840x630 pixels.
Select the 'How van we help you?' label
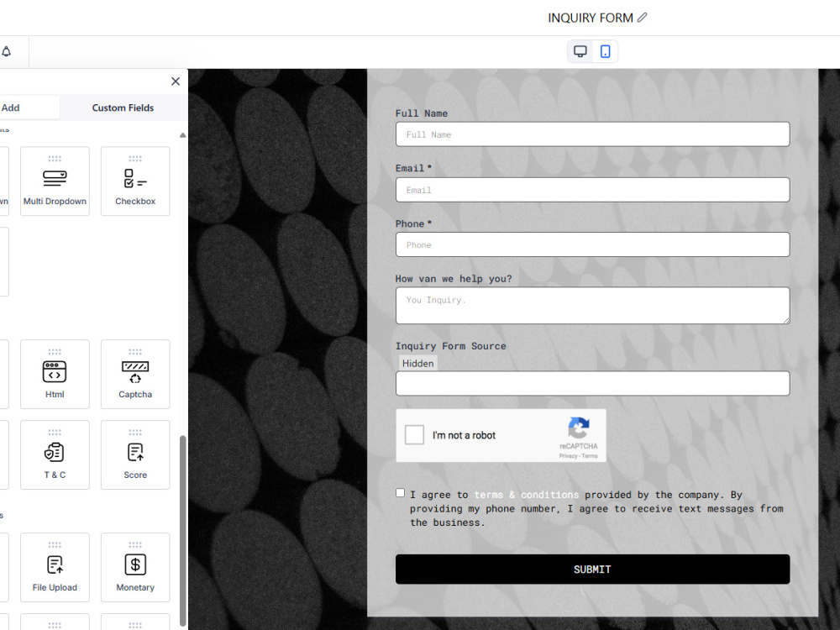454,279
